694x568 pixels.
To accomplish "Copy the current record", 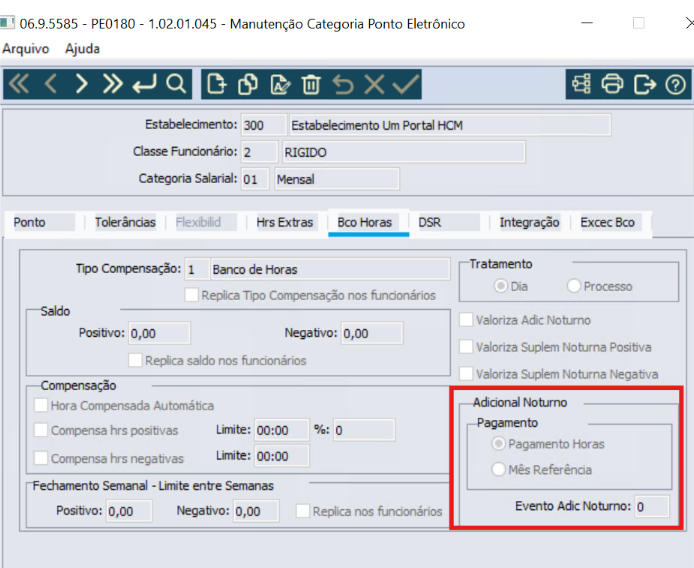I will click(x=248, y=84).
